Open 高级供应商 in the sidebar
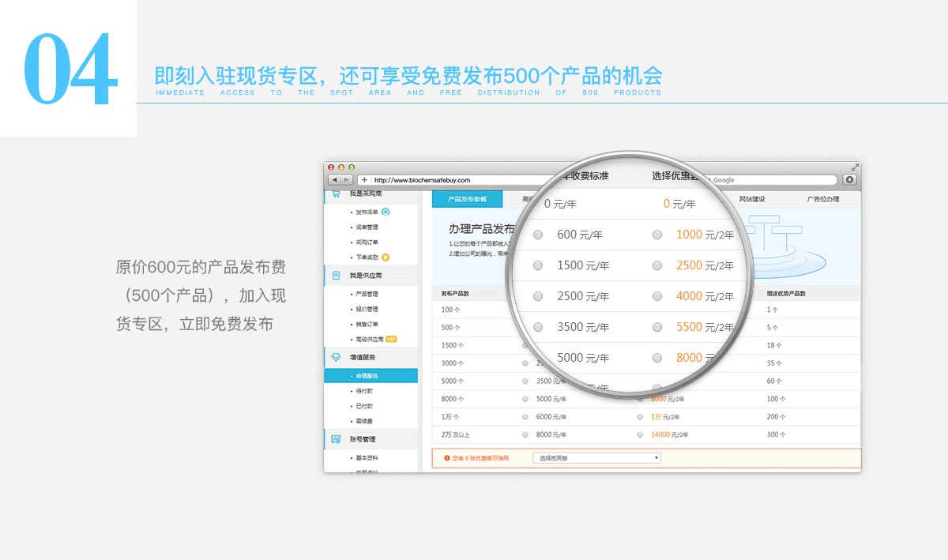 tap(369, 339)
